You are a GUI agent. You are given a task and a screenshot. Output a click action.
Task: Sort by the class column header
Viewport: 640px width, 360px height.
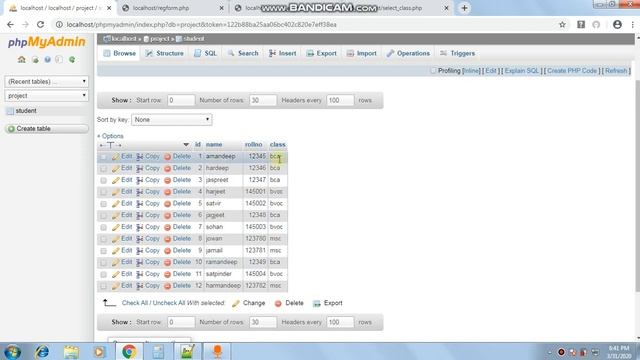tap(278, 144)
